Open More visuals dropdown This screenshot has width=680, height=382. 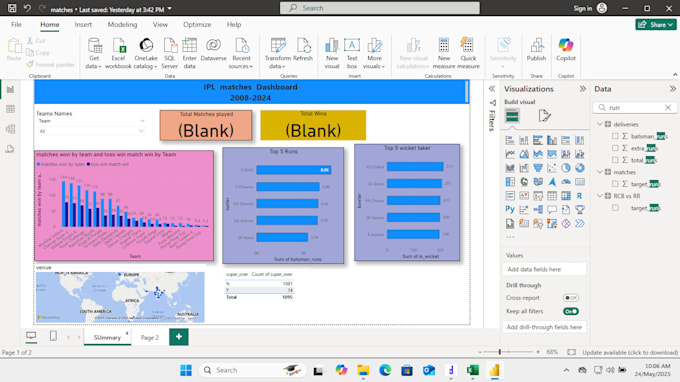[x=374, y=53]
